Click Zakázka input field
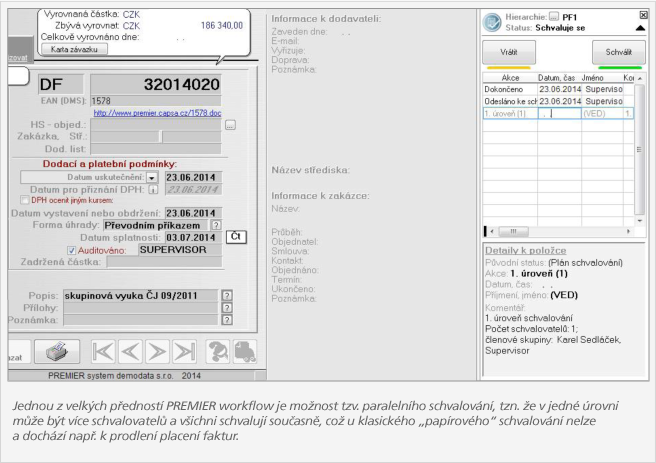Image resolution: width=656 pixels, height=463 pixels. [126, 137]
